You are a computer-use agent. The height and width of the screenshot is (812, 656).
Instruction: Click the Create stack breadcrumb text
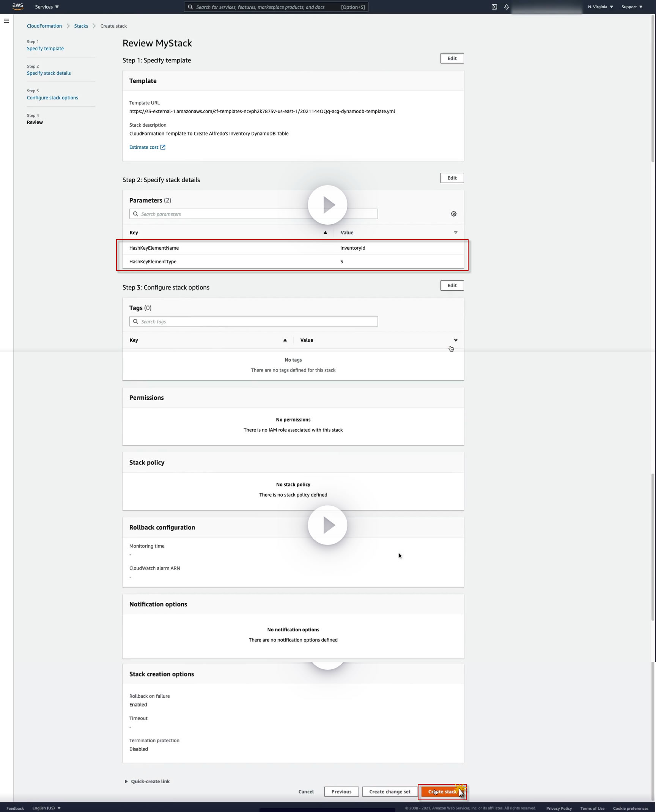tap(114, 26)
